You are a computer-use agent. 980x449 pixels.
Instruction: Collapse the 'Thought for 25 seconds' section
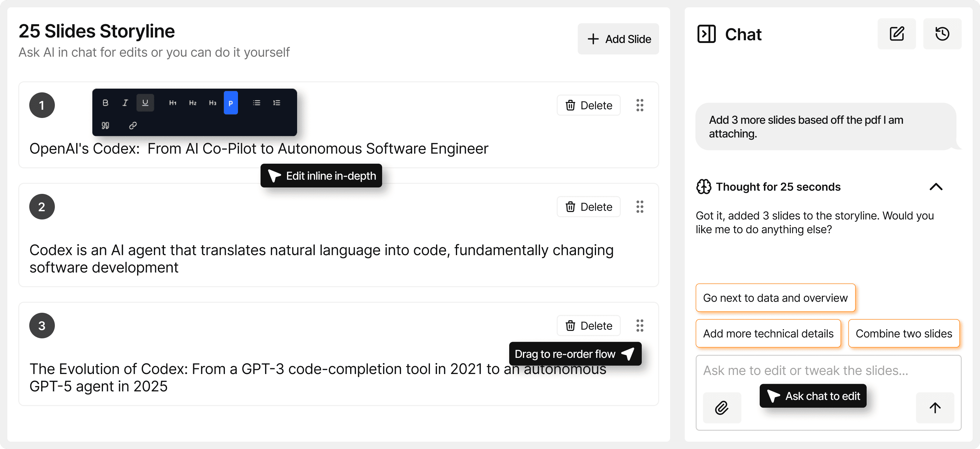tap(936, 187)
